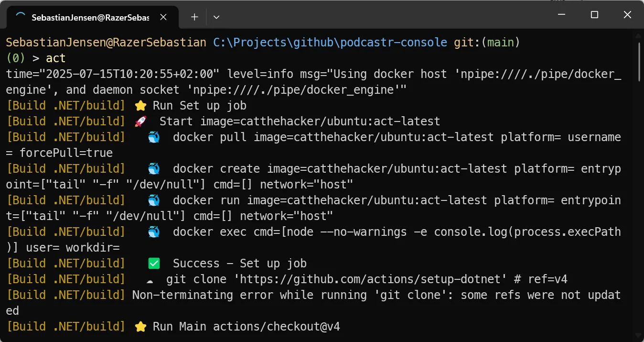The width and height of the screenshot is (644, 342).
Task: Click the path 'C:\Projects\github\podcastr-console'
Action: click(x=330, y=43)
